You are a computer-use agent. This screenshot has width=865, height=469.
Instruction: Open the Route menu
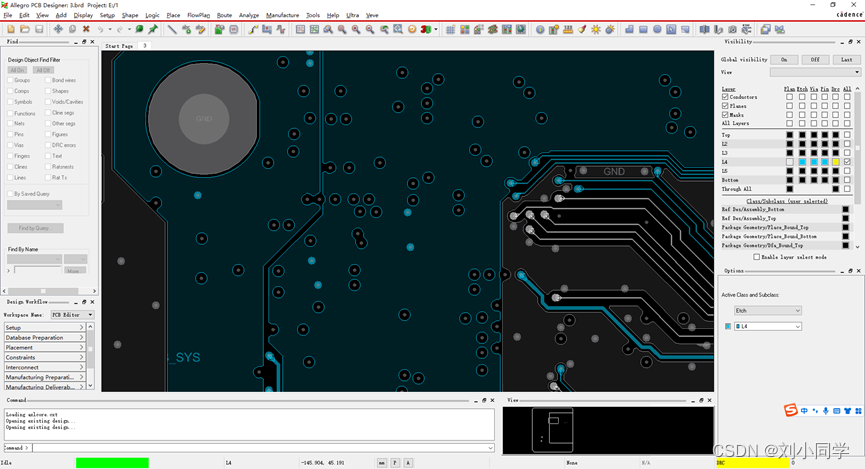tap(224, 16)
